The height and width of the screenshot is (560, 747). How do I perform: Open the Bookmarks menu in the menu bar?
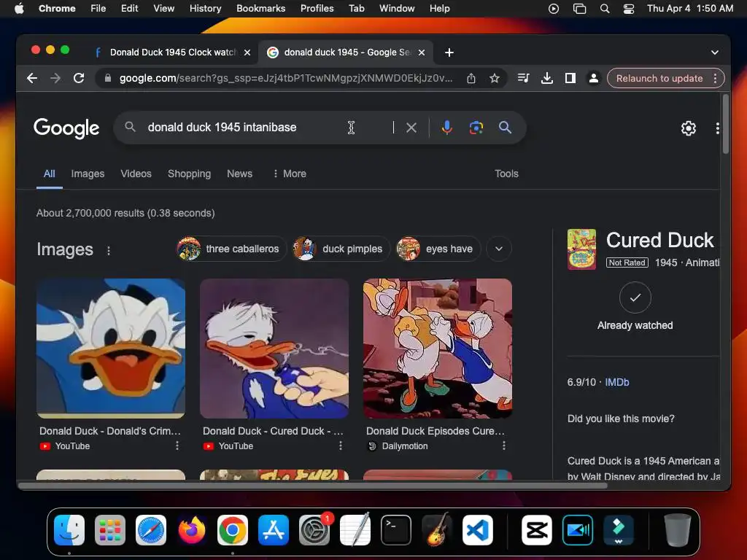[x=260, y=9]
